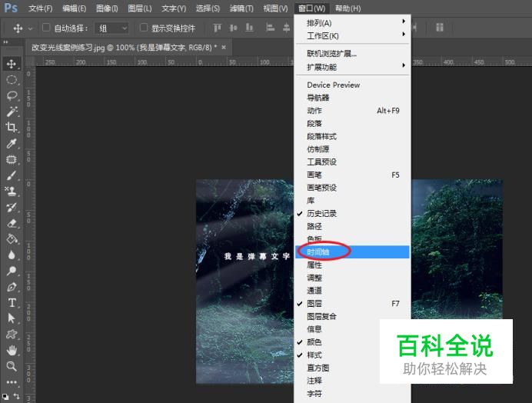Open the 图层(L) menu in menu bar
This screenshot has height=403, width=532.
[139, 8]
